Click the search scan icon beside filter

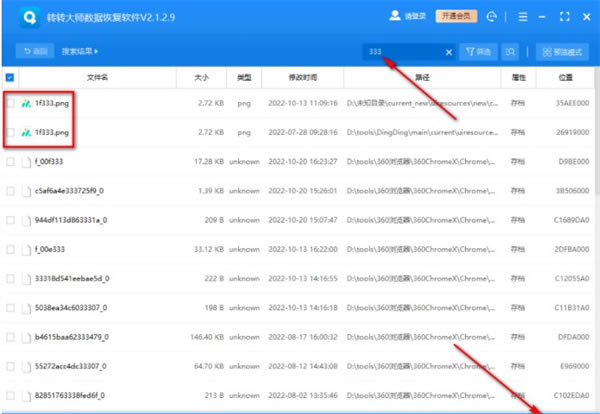pos(511,52)
